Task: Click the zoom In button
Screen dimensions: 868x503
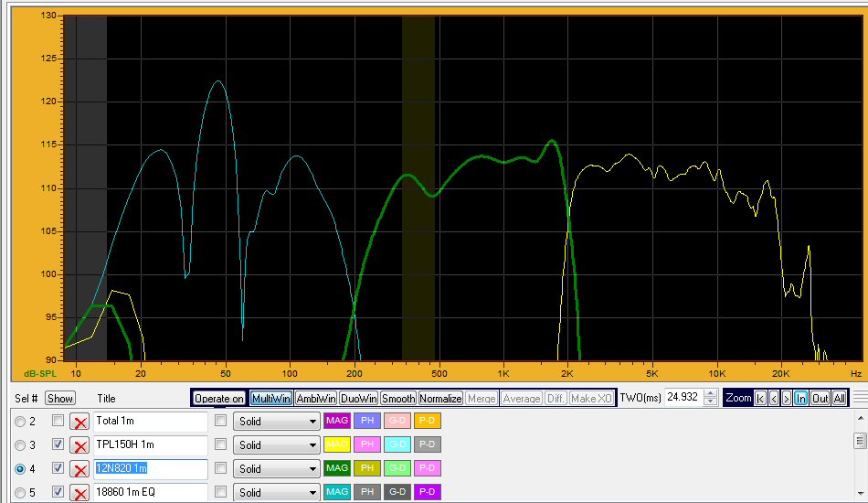Action: coord(800,399)
